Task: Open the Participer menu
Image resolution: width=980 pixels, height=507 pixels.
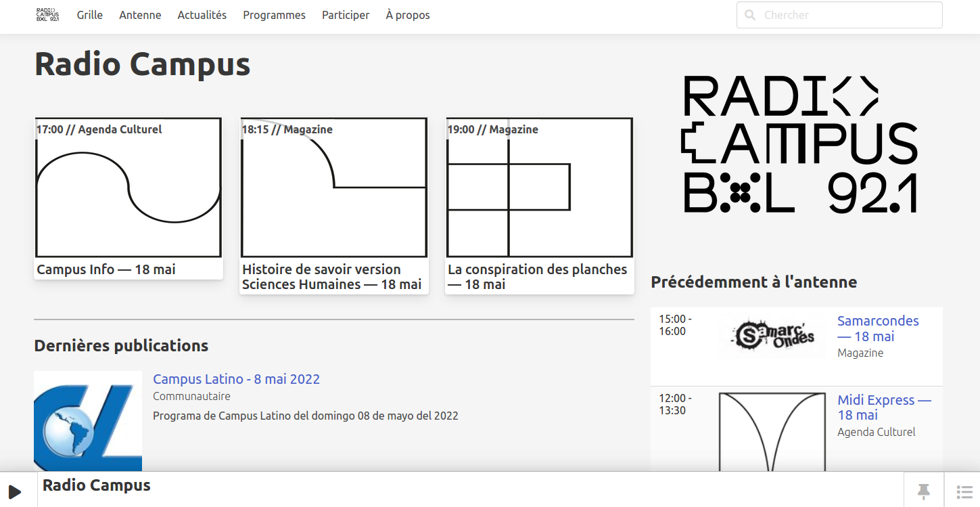Action: (x=345, y=15)
